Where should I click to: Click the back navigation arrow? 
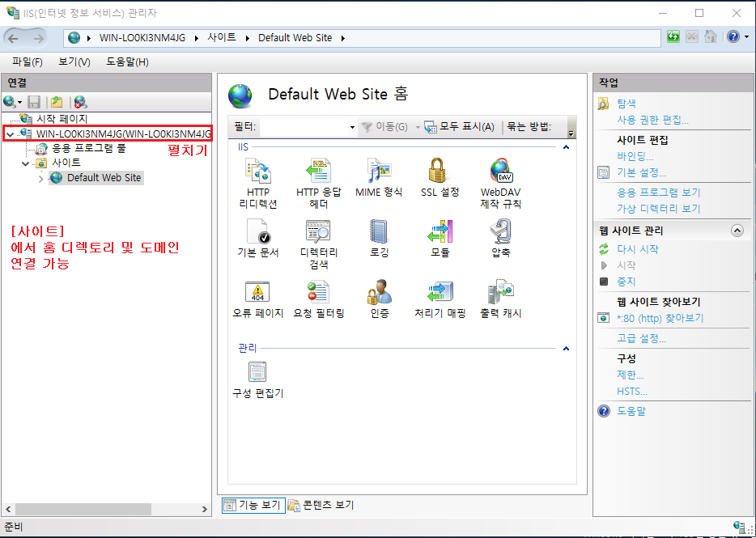click(x=13, y=38)
